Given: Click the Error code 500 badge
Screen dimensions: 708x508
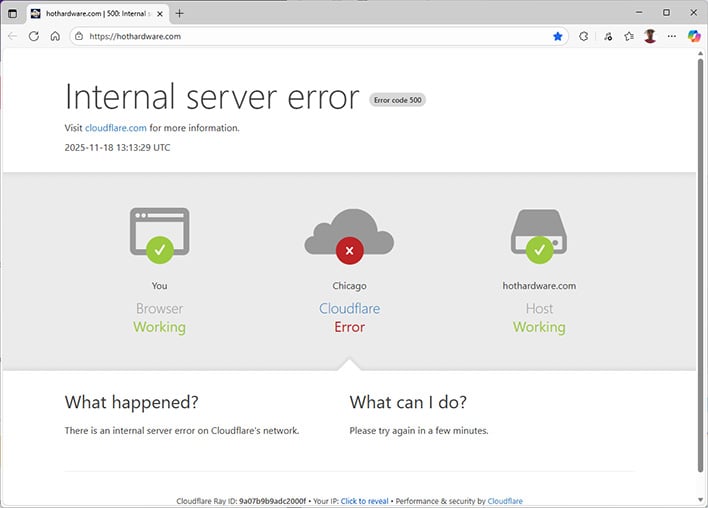Looking at the screenshot, I should tap(397, 100).
